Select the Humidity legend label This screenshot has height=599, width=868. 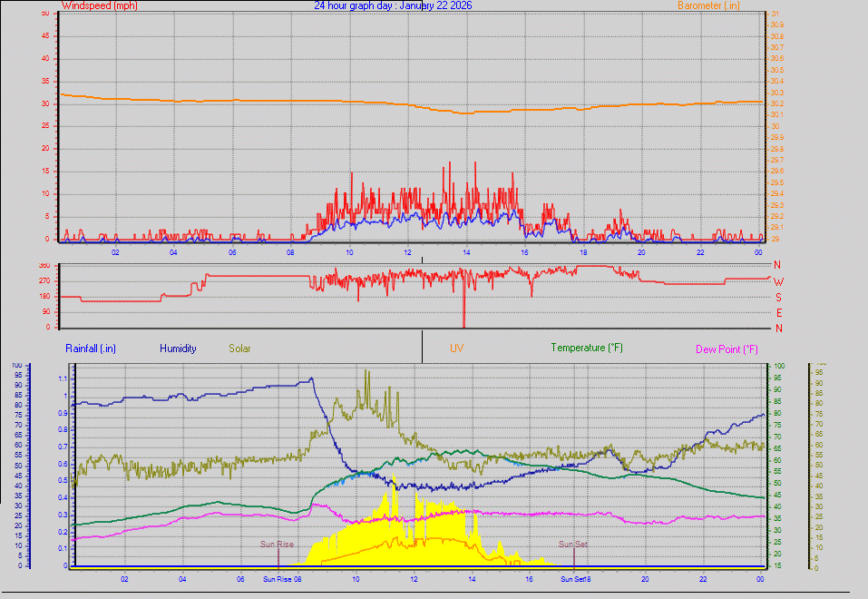(178, 348)
